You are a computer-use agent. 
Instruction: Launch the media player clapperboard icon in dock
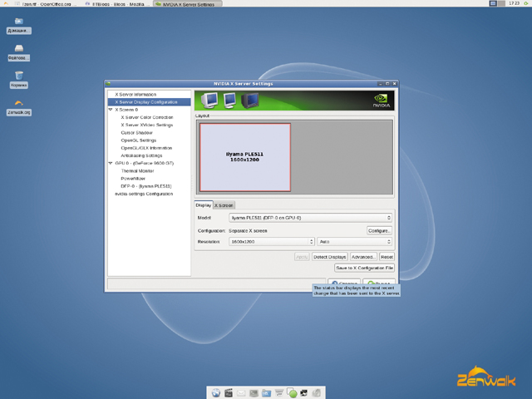(229, 393)
